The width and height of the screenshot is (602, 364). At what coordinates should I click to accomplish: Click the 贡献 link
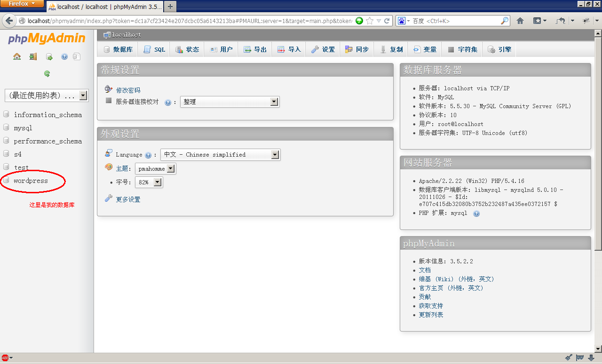coord(425,297)
